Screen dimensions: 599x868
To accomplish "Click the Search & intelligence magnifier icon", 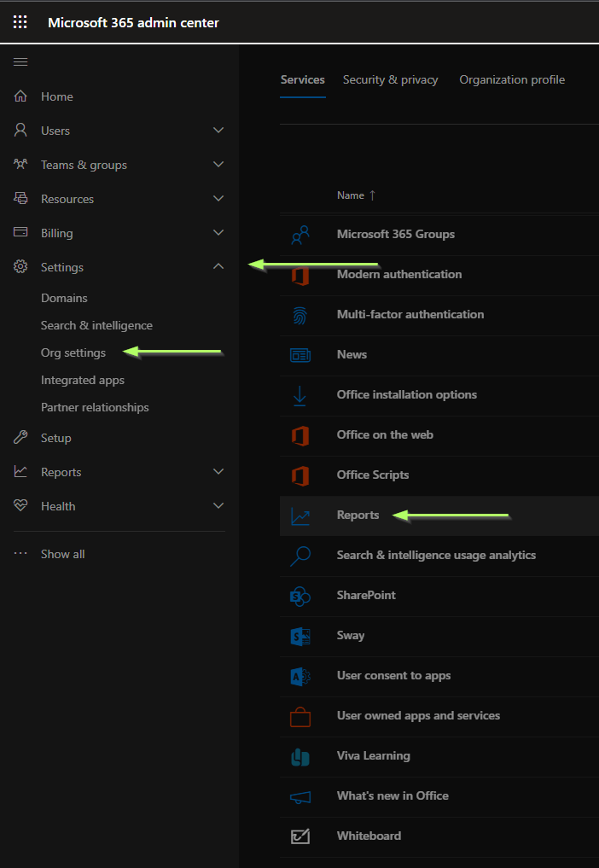I will click(x=300, y=556).
